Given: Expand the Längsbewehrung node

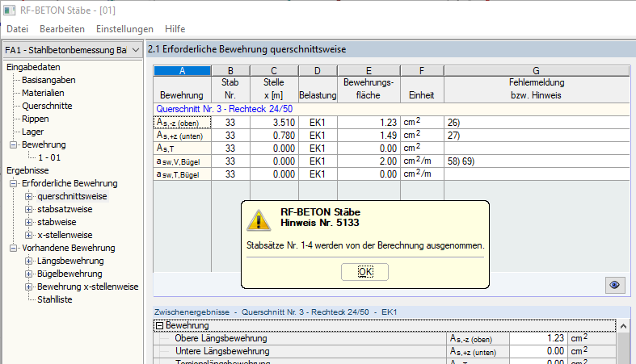Looking at the screenshot, I should [28, 261].
